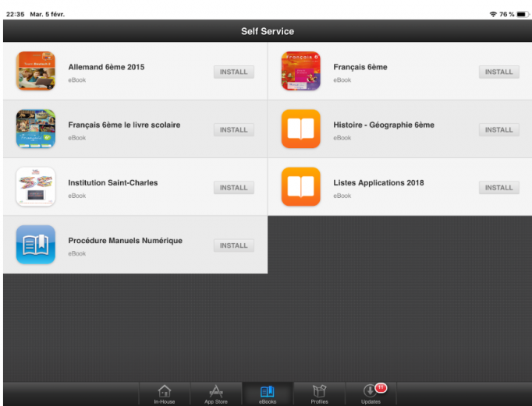
Task: Open the Updates tab
Action: click(x=371, y=394)
